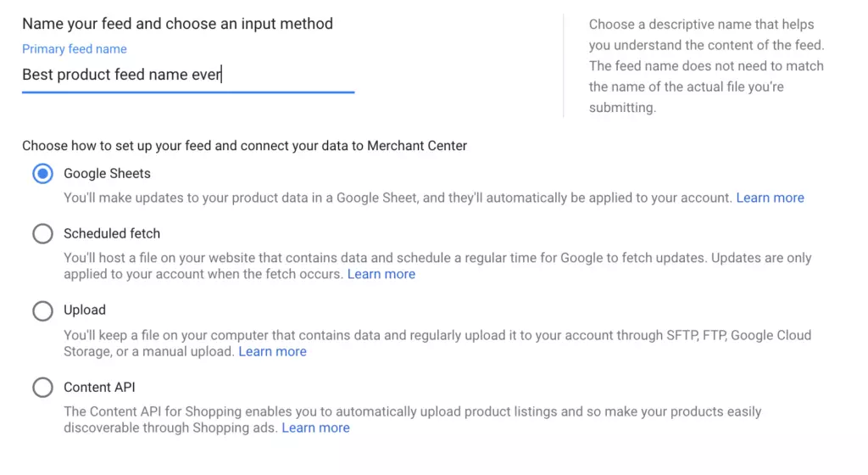Click the 'Choose how to set up' subheading
This screenshot has width=868, height=475.
[x=245, y=146]
